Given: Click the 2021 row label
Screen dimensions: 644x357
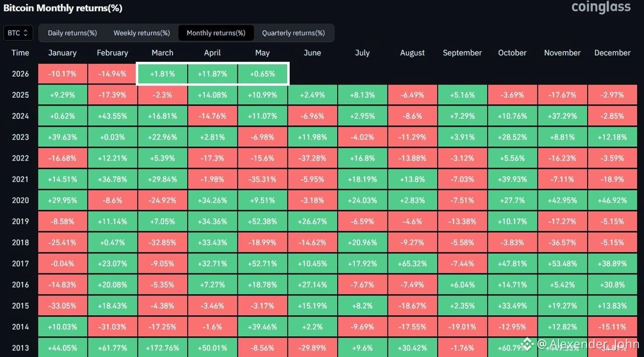Looking at the screenshot, I should (x=20, y=179).
